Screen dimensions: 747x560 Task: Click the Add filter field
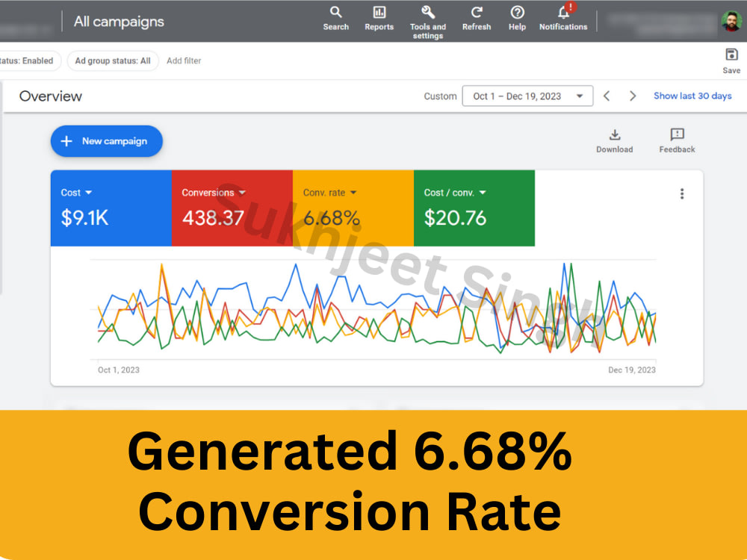pyautogui.click(x=184, y=61)
